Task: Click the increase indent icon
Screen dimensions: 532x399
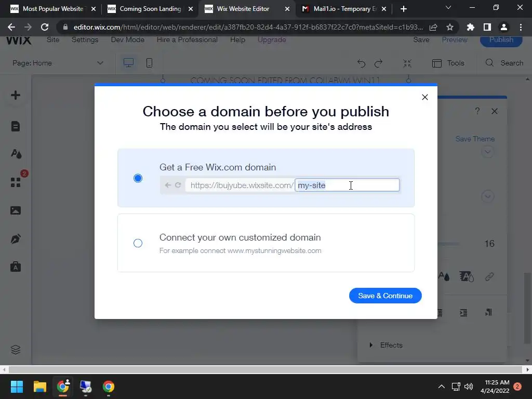Action: pyautogui.click(x=463, y=312)
